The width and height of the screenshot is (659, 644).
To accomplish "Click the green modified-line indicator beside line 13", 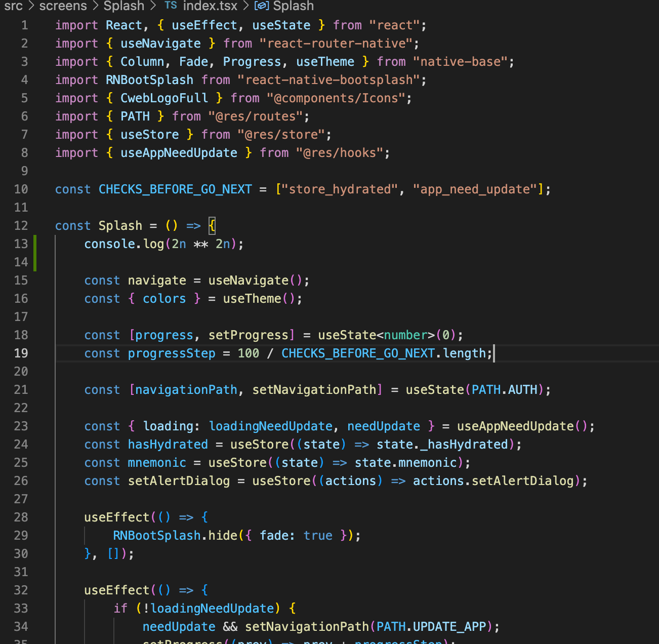I will tap(35, 244).
